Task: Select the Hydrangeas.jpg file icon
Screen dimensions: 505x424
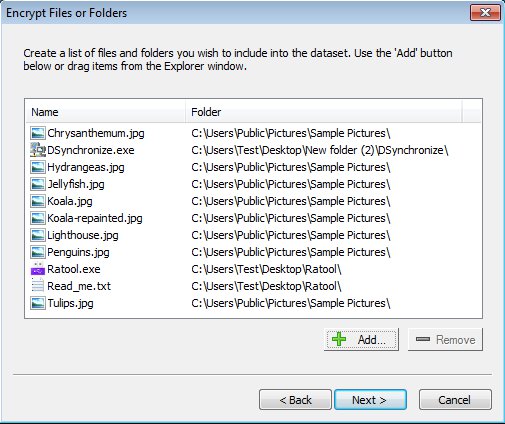Action: pyautogui.click(x=37, y=167)
